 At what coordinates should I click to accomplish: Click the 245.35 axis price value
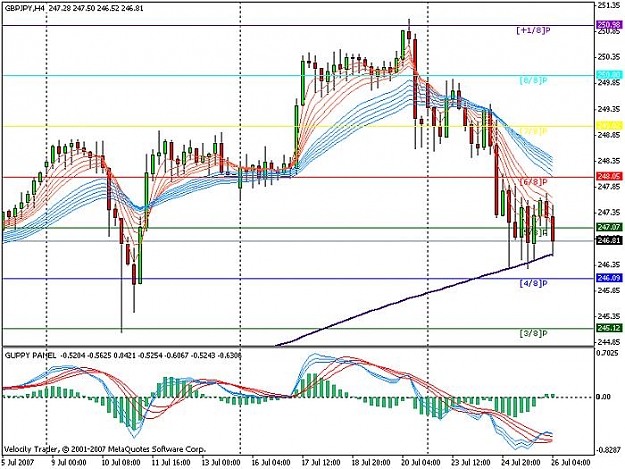[609, 316]
